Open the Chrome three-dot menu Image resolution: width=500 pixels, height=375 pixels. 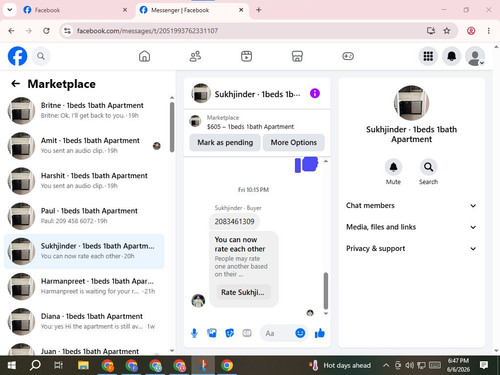click(489, 31)
